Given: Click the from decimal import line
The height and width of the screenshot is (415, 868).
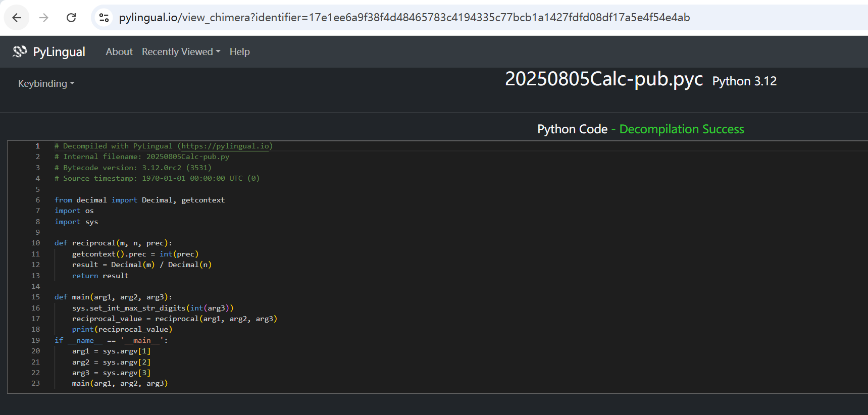Looking at the screenshot, I should pyautogui.click(x=139, y=200).
